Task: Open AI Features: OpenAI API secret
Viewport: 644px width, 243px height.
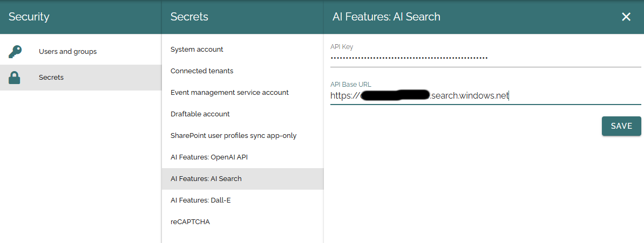Action: 243,157
